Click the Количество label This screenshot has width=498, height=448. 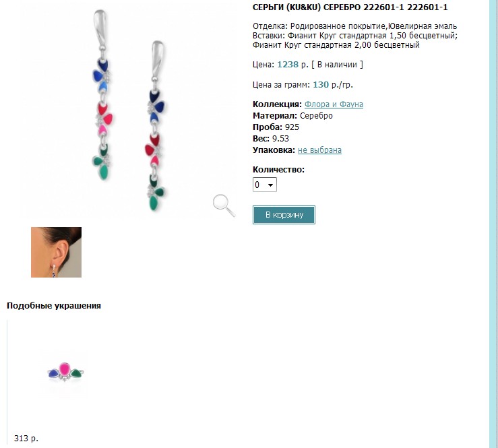click(278, 170)
